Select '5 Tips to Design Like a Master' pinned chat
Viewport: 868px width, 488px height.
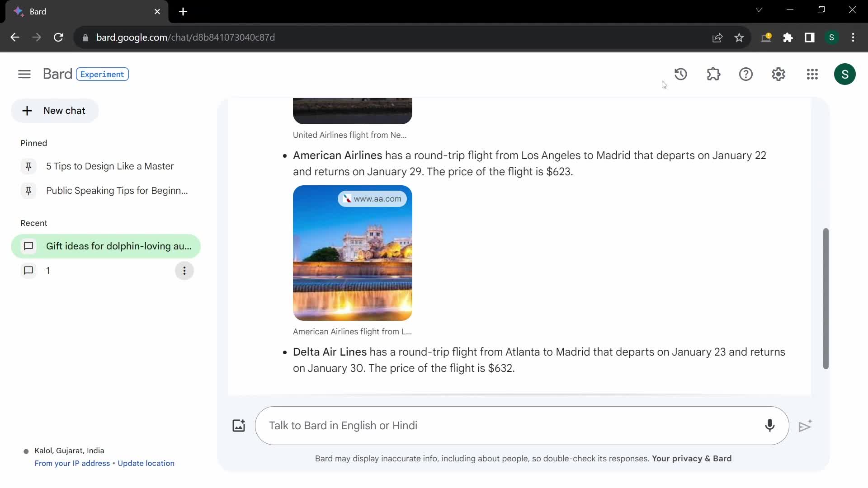[x=110, y=166]
